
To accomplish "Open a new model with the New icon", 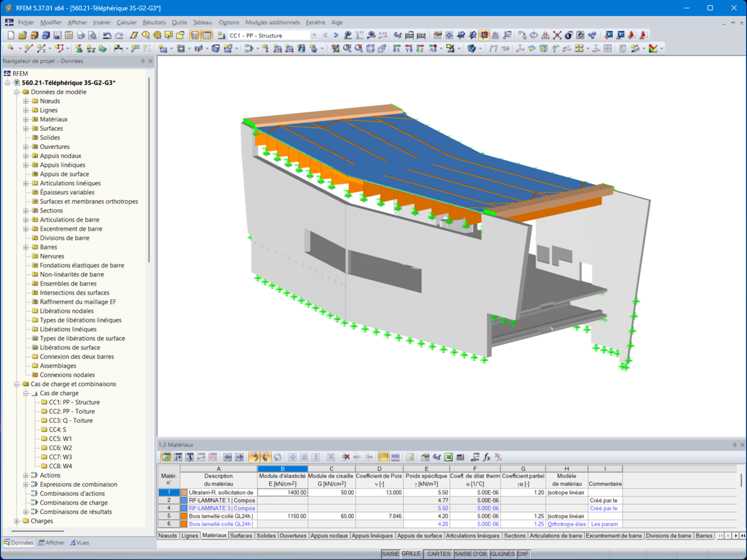I will pyautogui.click(x=10, y=35).
